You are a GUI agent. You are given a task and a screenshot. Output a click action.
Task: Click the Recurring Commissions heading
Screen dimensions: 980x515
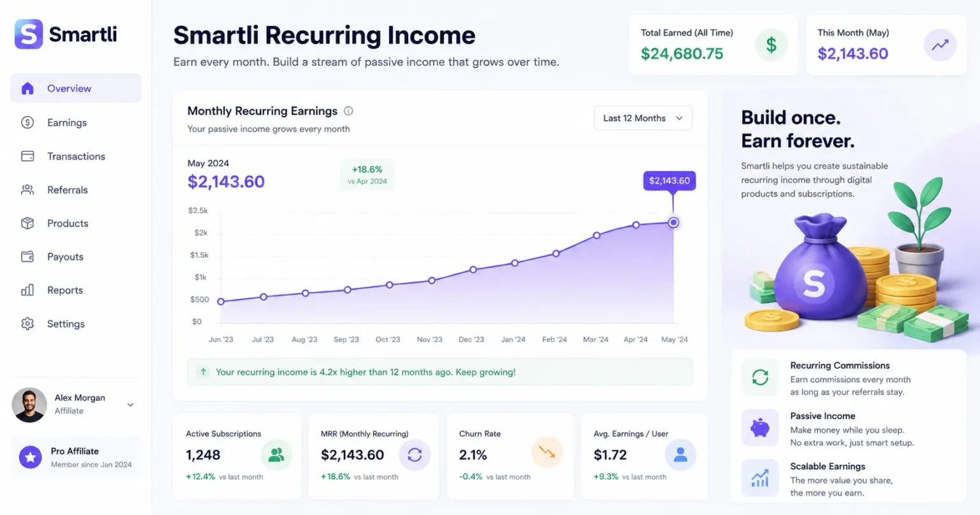pos(840,366)
